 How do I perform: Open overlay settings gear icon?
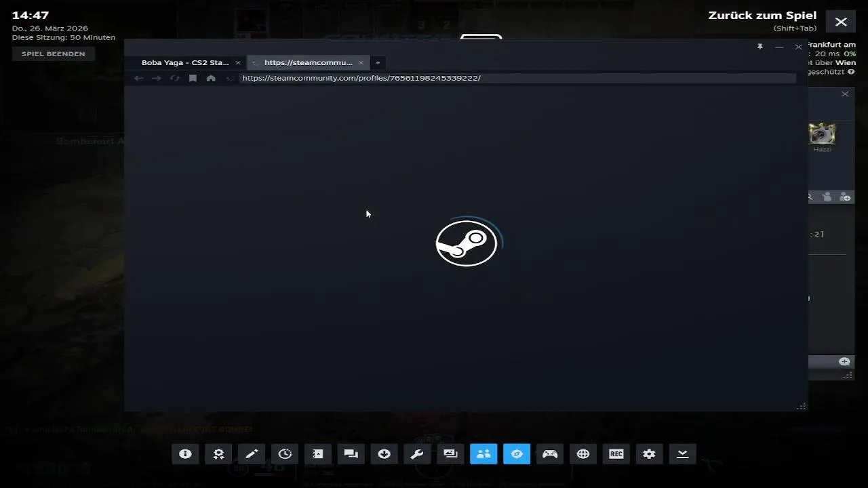click(x=650, y=454)
